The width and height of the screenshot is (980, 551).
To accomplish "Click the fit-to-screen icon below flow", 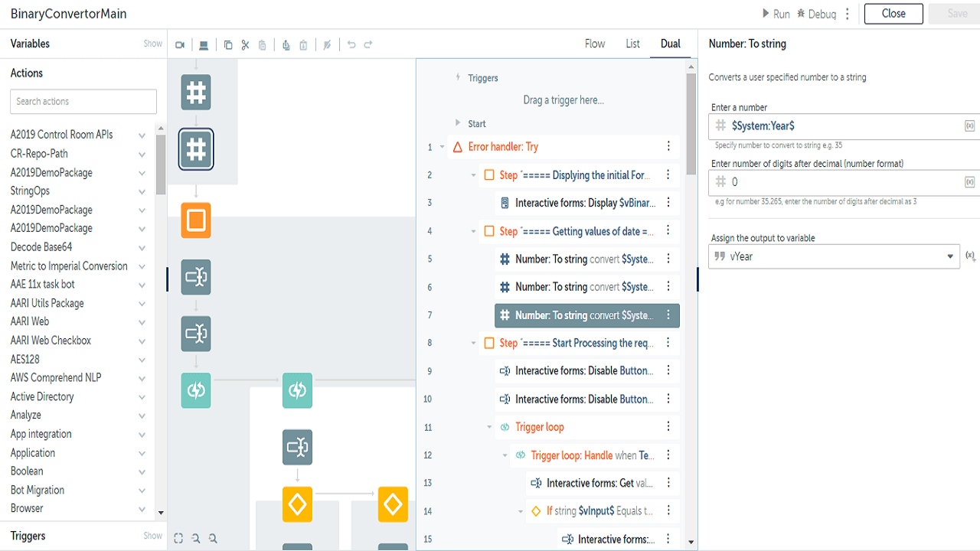I will (178, 538).
